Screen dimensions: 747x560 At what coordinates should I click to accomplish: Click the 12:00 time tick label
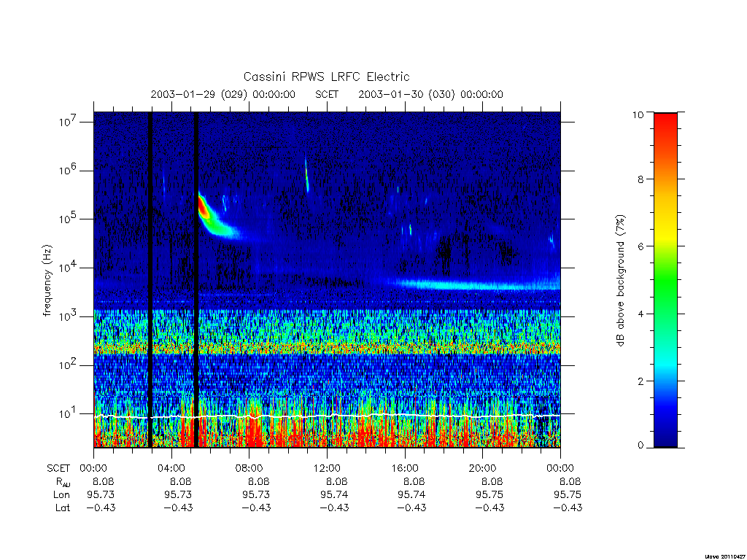click(x=327, y=468)
